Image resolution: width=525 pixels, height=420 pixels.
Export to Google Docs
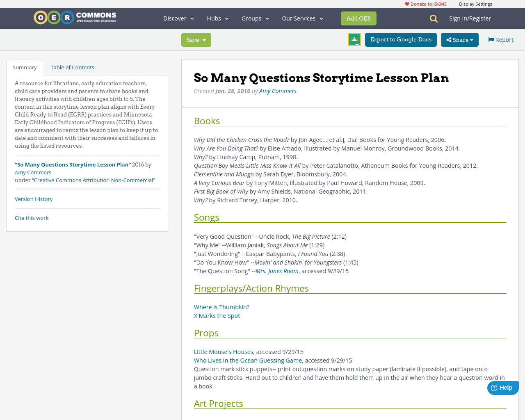[x=401, y=39]
